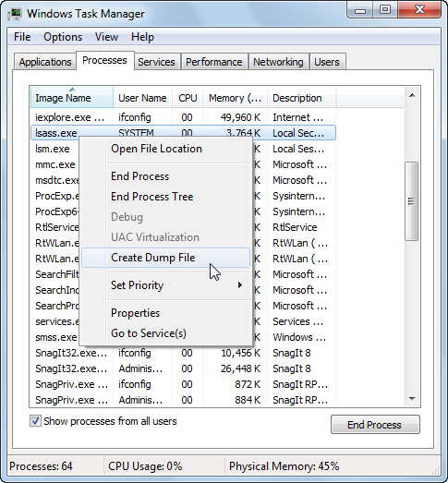Click the CPU Usage: 0% status entry
448x483 pixels.
[x=145, y=466]
